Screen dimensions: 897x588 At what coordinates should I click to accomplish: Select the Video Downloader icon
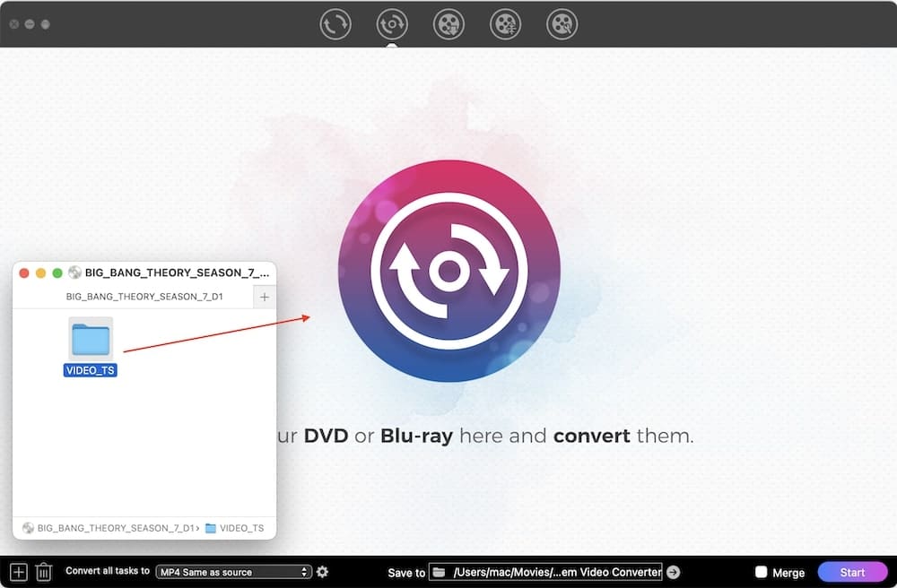coord(448,24)
